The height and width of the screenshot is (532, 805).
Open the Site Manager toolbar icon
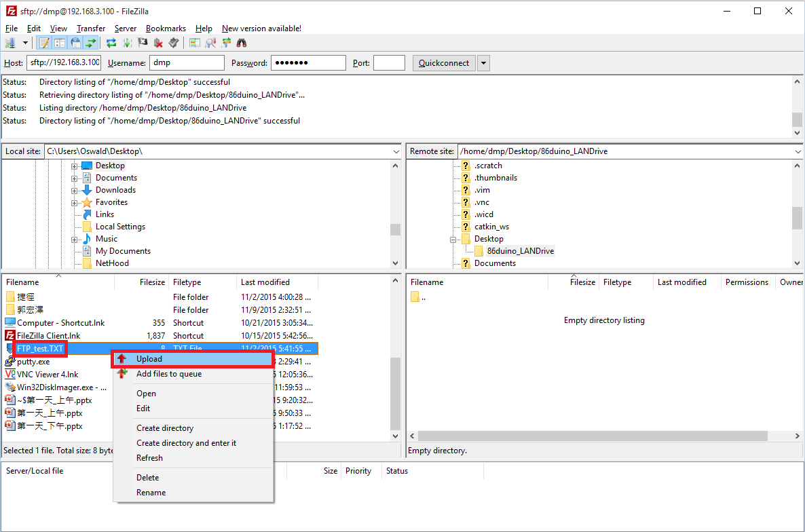pos(10,43)
